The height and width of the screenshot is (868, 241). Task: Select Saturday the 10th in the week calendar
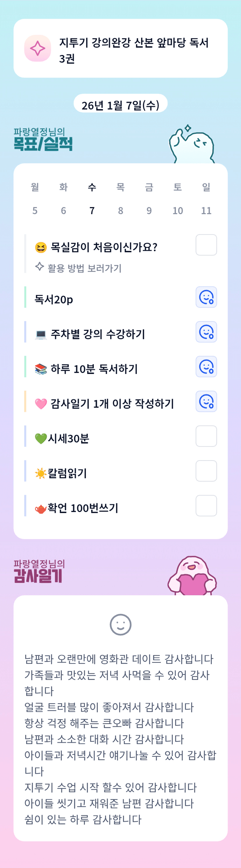177,211
